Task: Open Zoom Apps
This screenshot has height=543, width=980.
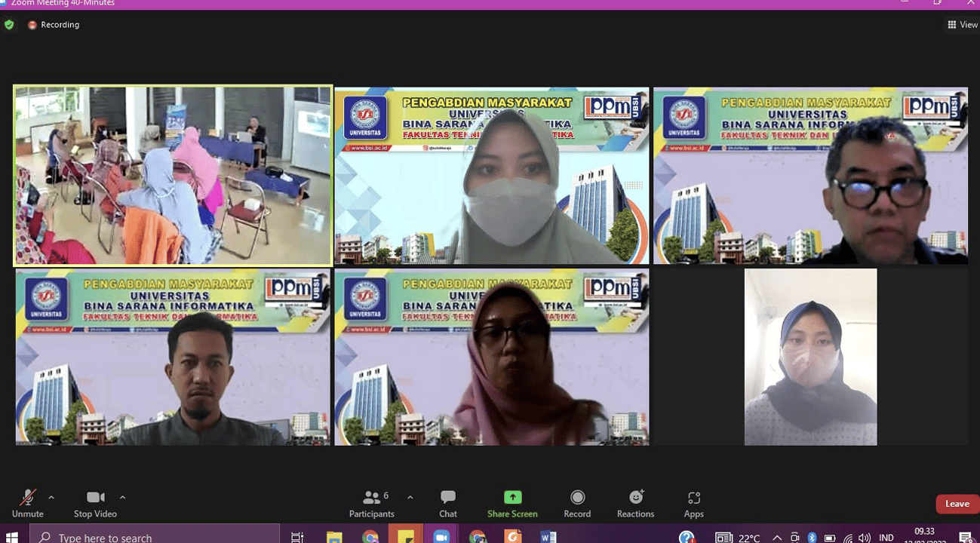Action: coord(693,503)
